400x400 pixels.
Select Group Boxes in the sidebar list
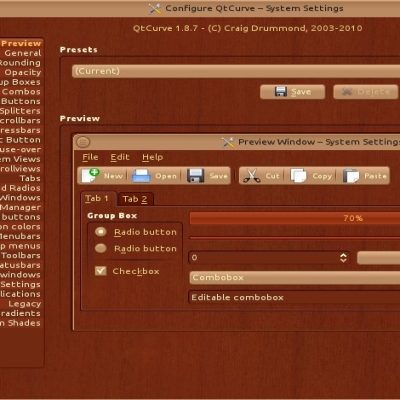click(x=20, y=82)
